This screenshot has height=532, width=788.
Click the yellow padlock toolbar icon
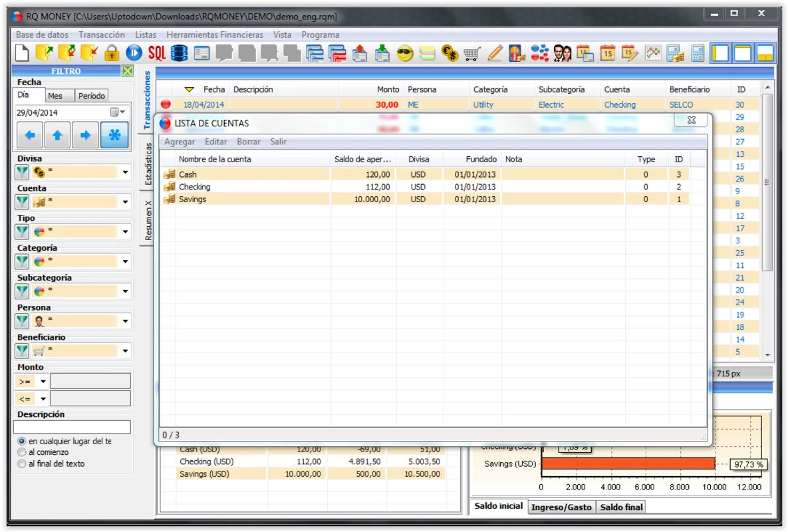click(x=112, y=53)
